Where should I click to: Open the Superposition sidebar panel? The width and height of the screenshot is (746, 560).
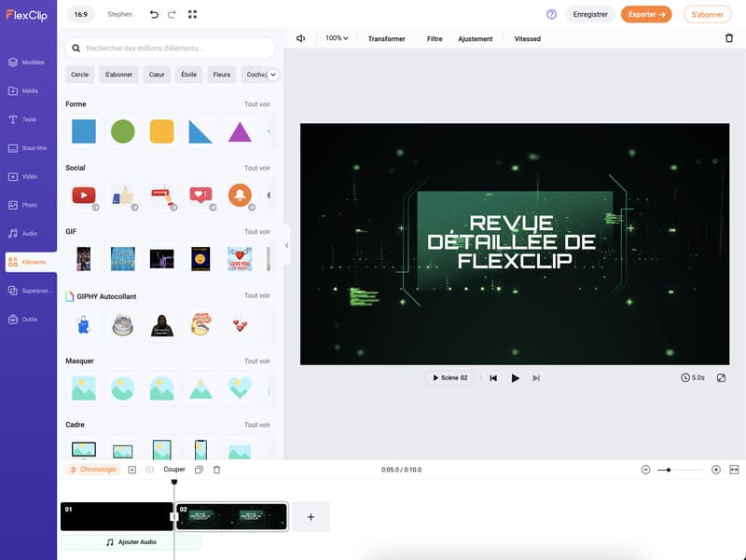coord(30,291)
